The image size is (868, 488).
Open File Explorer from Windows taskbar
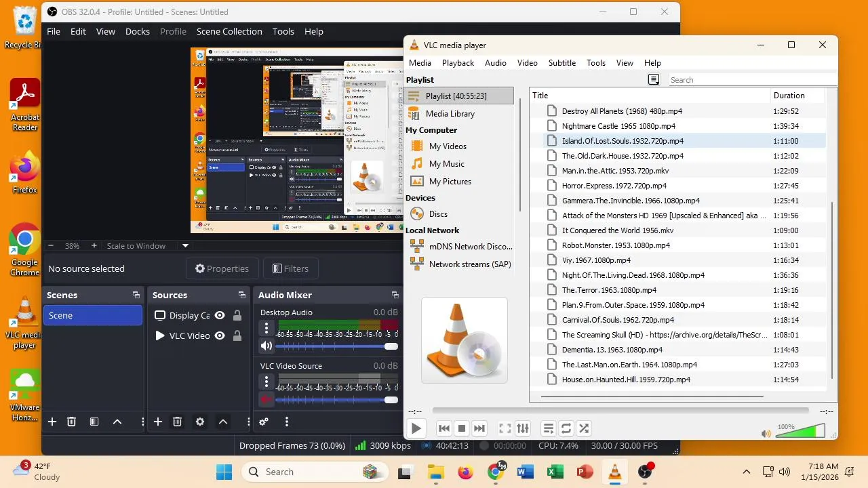click(435, 472)
